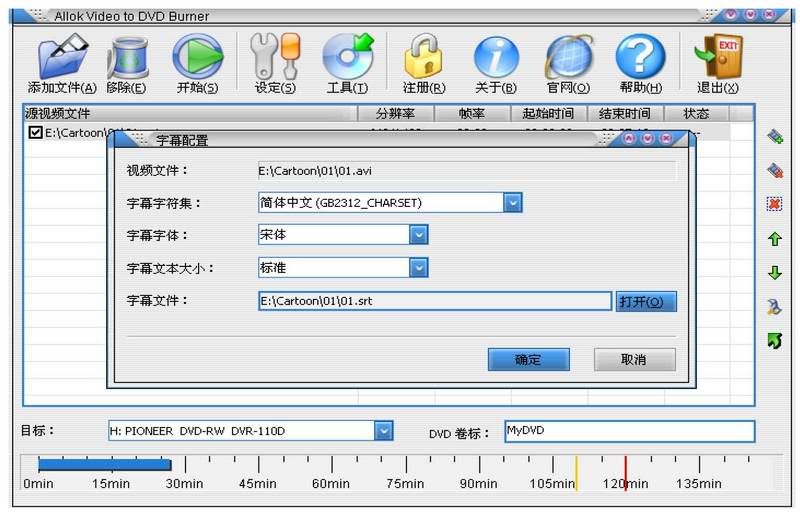
Task: Click the blue disc capacity usage bar
Action: click(x=105, y=465)
